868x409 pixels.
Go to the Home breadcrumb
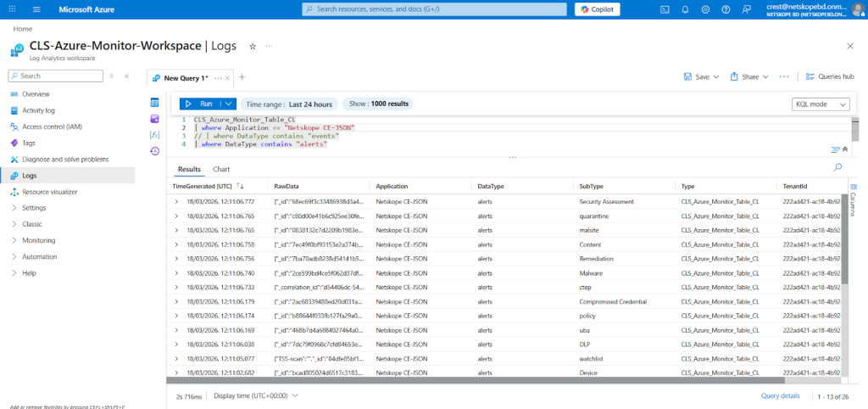point(23,29)
